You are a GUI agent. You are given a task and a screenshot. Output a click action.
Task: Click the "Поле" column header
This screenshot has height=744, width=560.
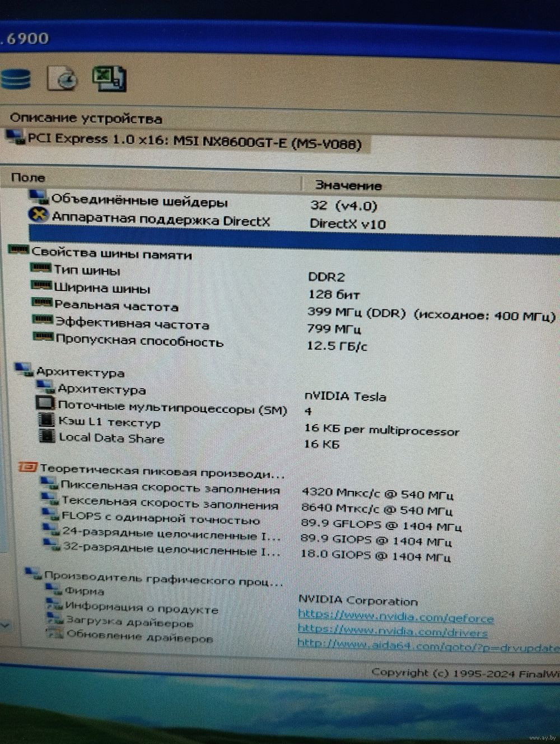[28, 178]
